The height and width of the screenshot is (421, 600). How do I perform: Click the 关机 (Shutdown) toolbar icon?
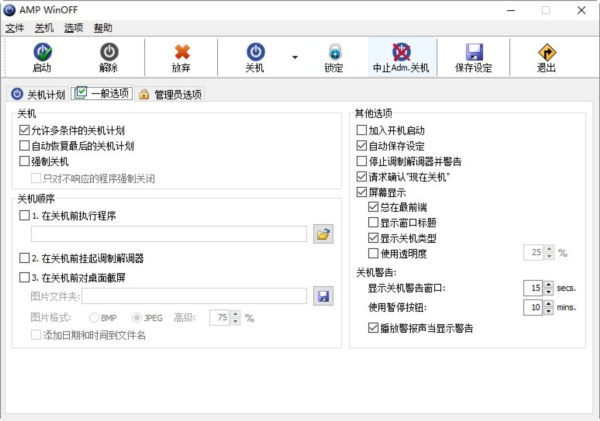point(255,52)
